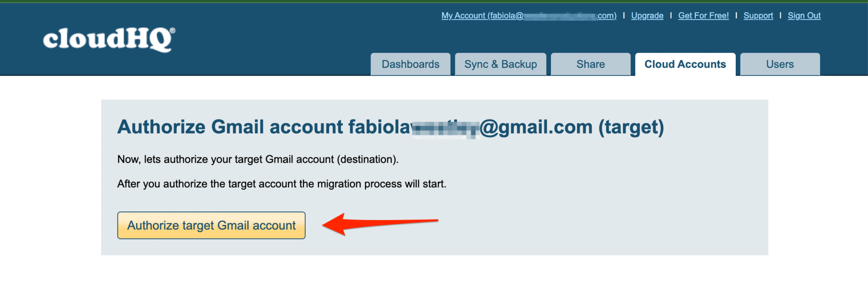Switch to the Dashboards tab
The width and height of the screenshot is (868, 289).
(410, 64)
